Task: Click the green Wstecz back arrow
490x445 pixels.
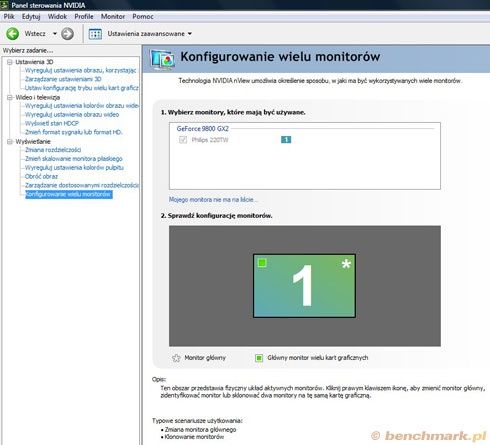Action: (13, 34)
